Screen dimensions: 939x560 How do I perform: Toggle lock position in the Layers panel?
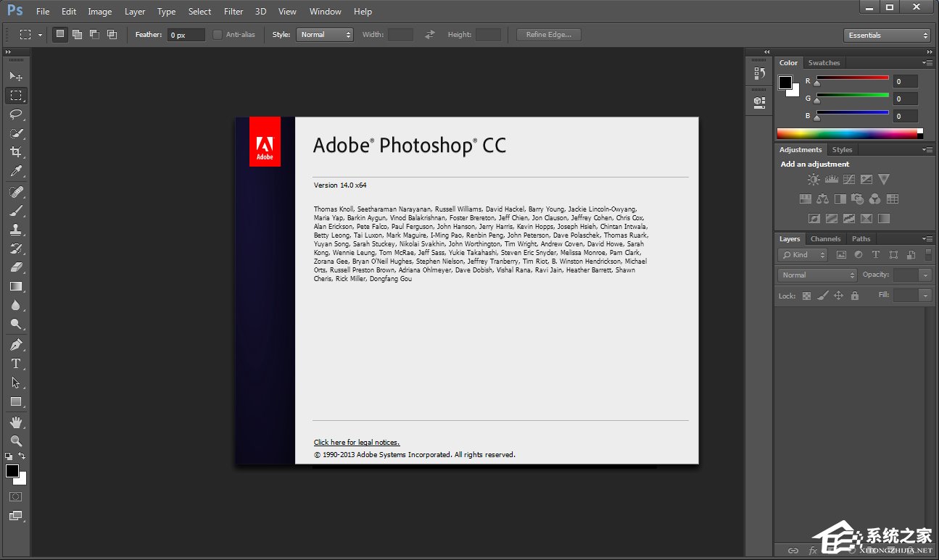(x=838, y=296)
